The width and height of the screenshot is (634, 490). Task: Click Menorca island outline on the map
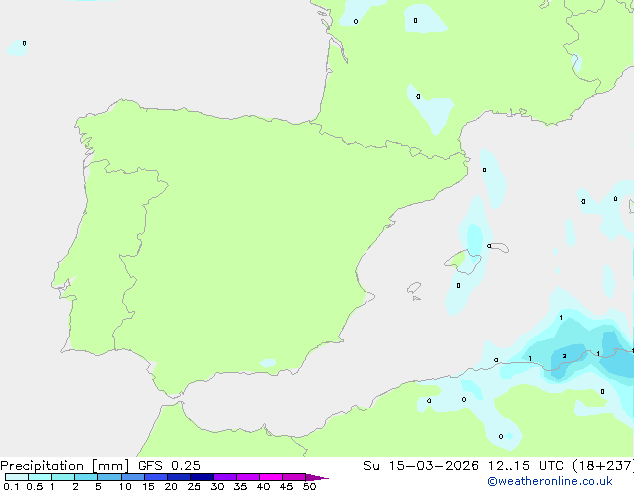pos(498,246)
